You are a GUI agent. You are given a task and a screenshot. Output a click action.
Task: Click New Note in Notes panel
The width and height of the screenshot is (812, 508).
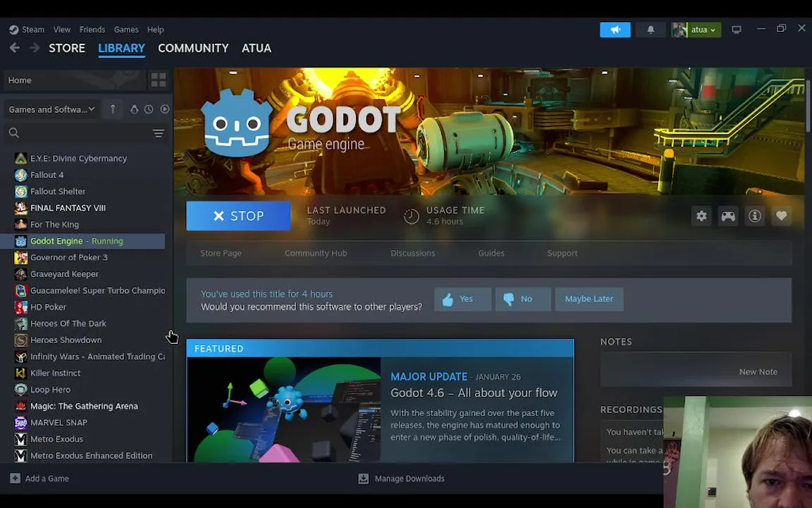758,372
